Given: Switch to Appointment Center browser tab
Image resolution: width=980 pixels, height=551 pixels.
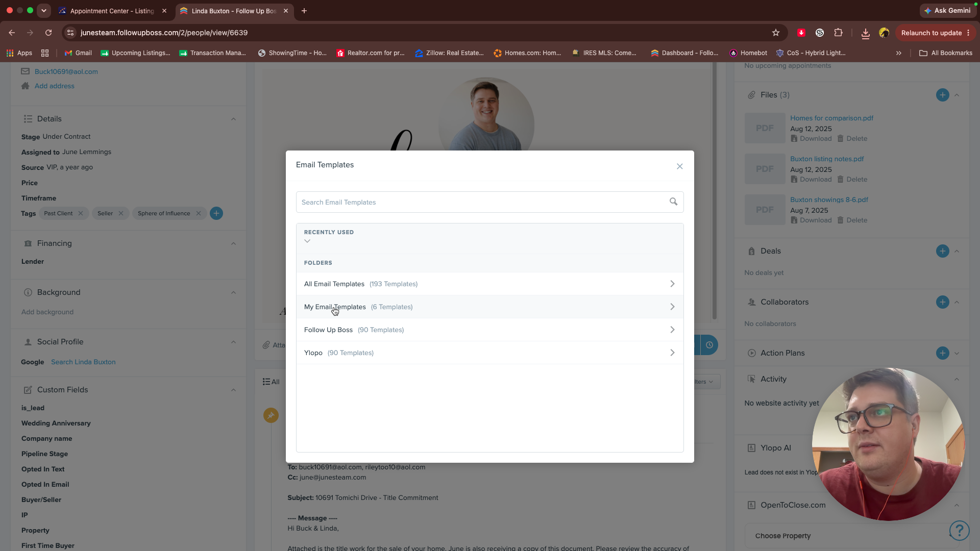Looking at the screenshot, I should (x=112, y=11).
